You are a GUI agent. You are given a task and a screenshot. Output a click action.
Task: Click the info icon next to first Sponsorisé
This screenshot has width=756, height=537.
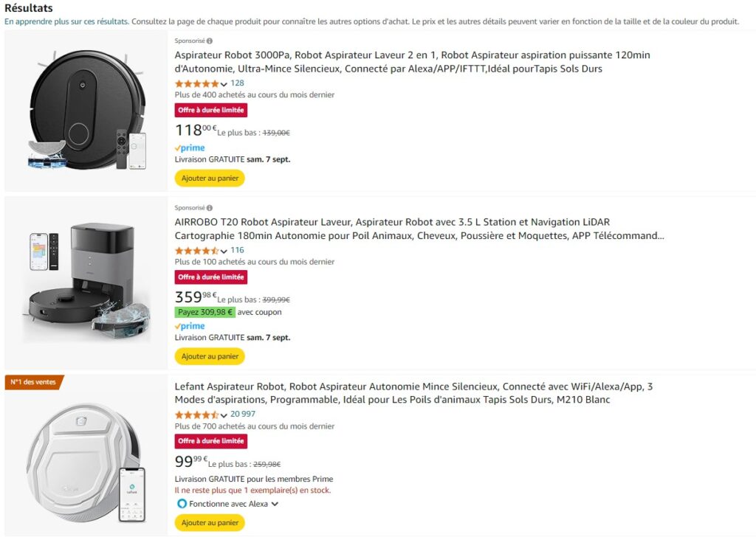(x=210, y=41)
